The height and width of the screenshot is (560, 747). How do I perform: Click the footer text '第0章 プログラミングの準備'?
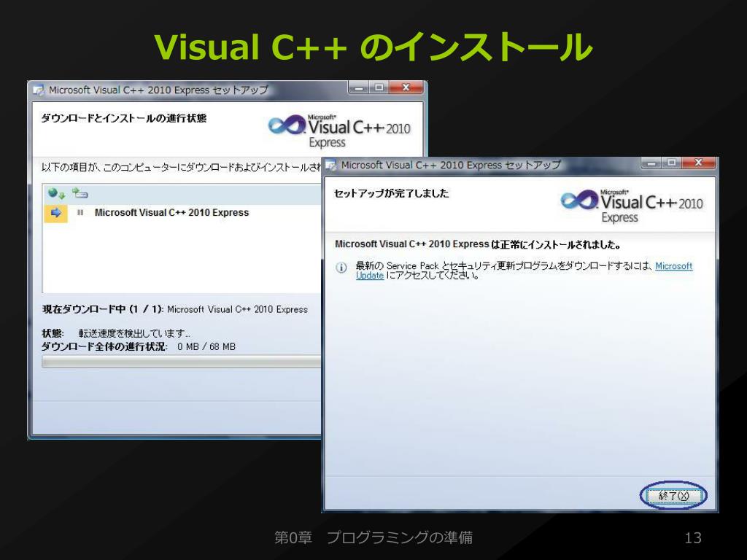click(x=373, y=537)
